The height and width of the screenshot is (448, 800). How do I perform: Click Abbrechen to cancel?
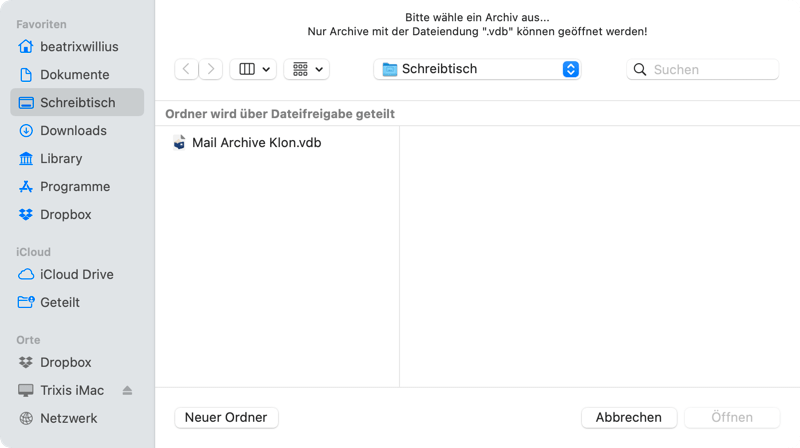(x=629, y=417)
